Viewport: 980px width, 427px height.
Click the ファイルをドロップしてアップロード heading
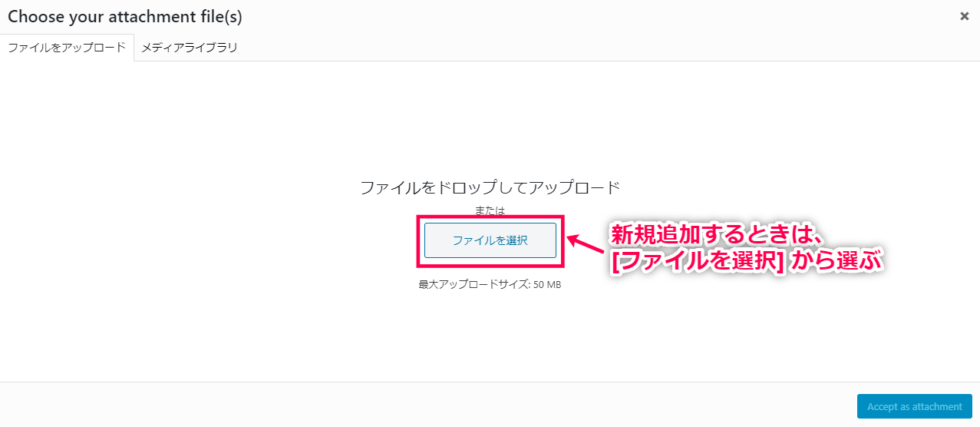490,187
